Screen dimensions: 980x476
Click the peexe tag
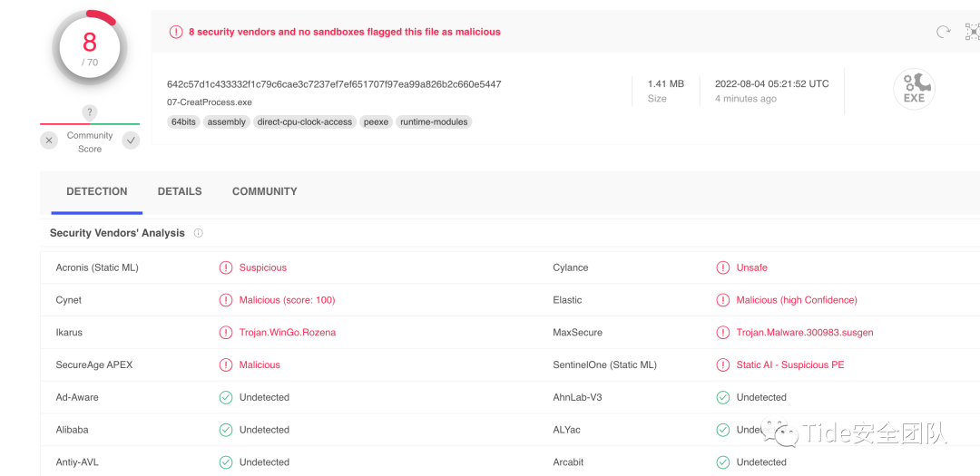[x=376, y=121]
